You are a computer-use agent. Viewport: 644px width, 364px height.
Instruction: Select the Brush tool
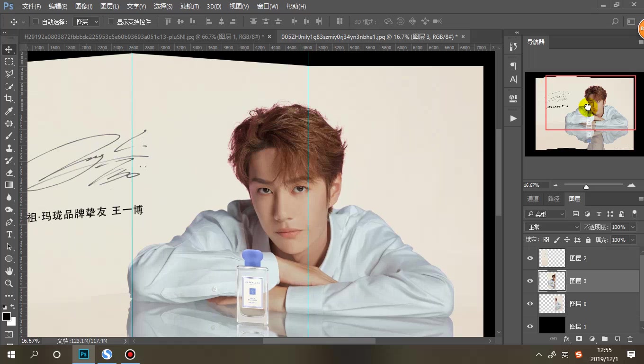pos(9,136)
